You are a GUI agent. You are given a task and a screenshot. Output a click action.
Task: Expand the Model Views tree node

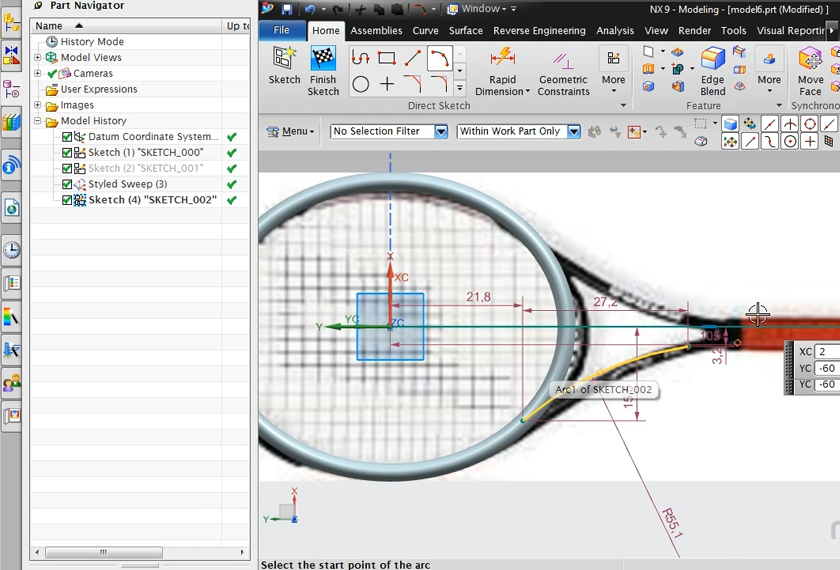click(38, 58)
